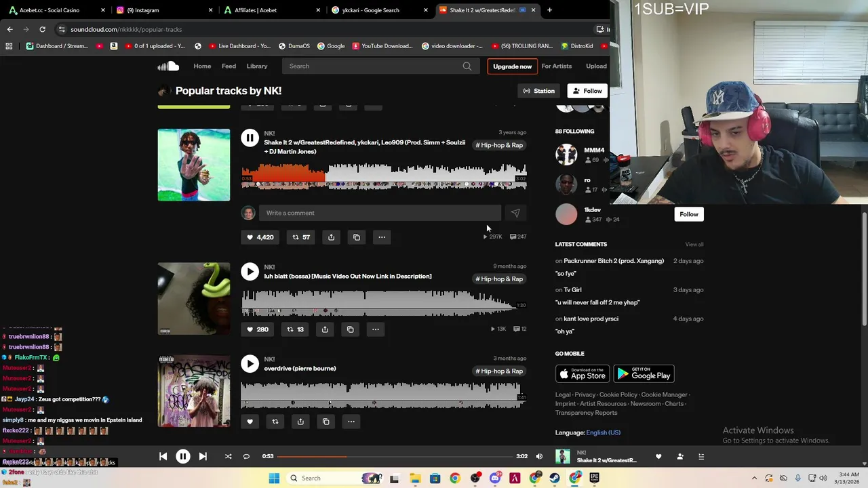The height and width of the screenshot is (488, 868).
Task: Open more options for luh blatt
Action: click(x=376, y=329)
